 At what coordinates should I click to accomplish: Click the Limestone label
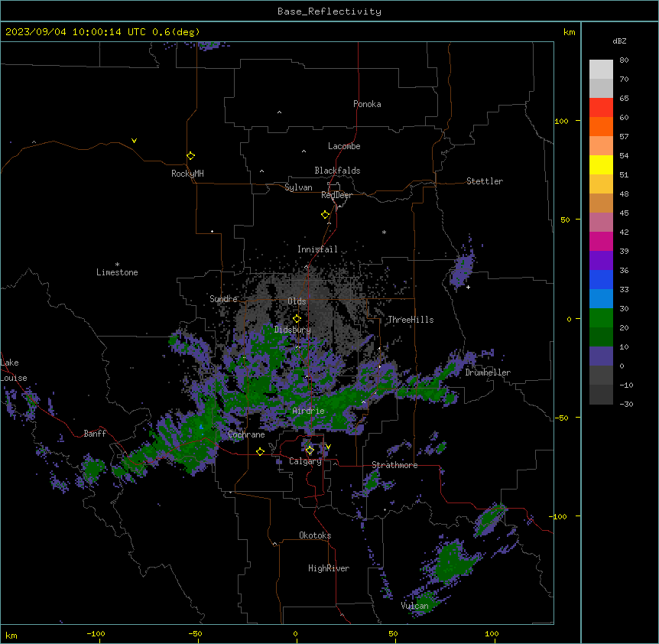point(117,272)
